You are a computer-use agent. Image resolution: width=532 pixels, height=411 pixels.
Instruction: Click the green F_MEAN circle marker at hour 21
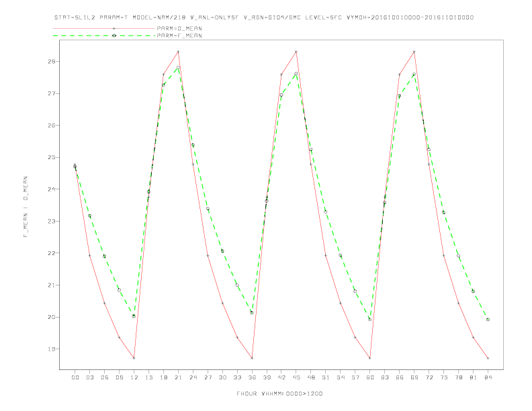point(178,67)
